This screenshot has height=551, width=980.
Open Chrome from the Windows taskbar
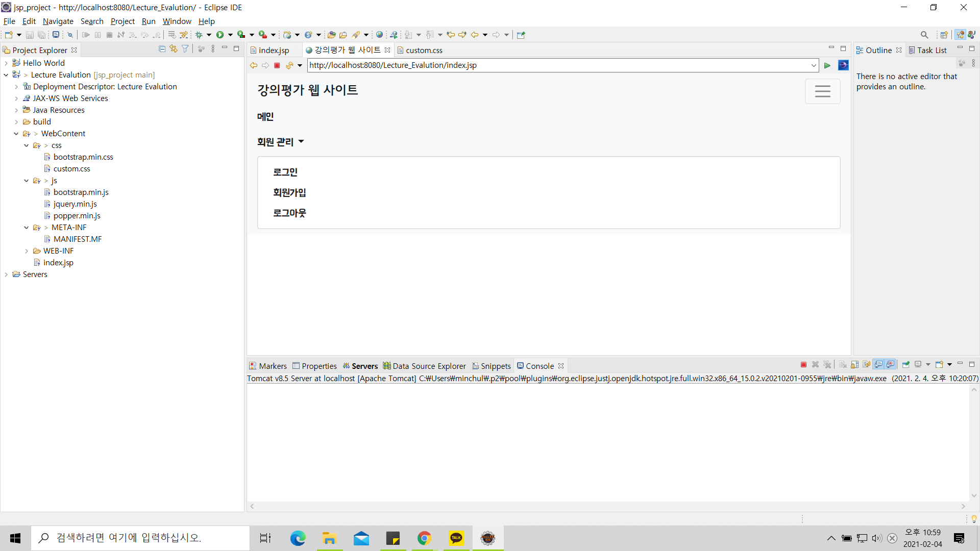pos(424,538)
